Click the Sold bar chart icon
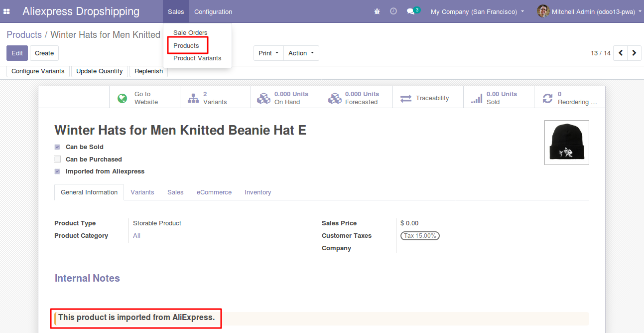The image size is (644, 333). pos(477,98)
